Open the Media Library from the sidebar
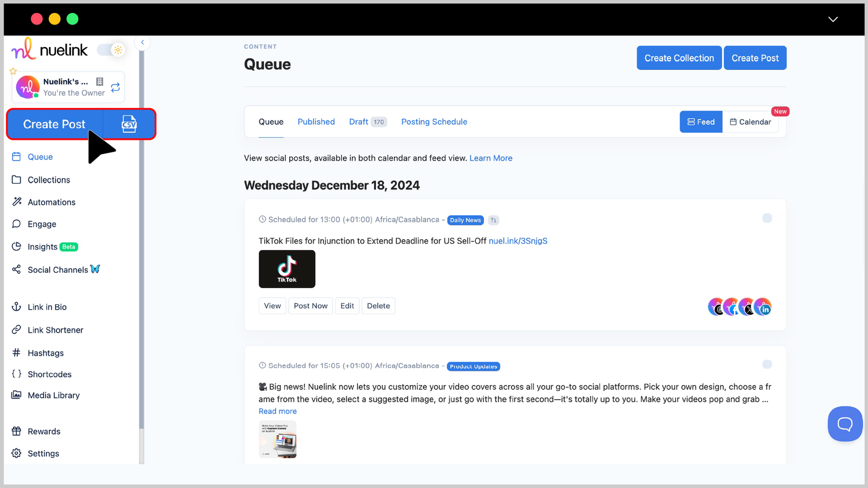The image size is (868, 488). [53, 395]
